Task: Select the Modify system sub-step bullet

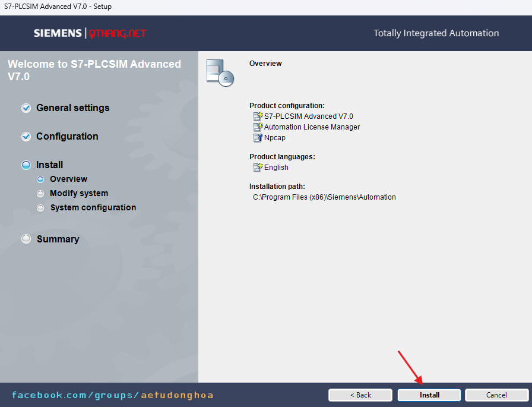Action: point(40,194)
